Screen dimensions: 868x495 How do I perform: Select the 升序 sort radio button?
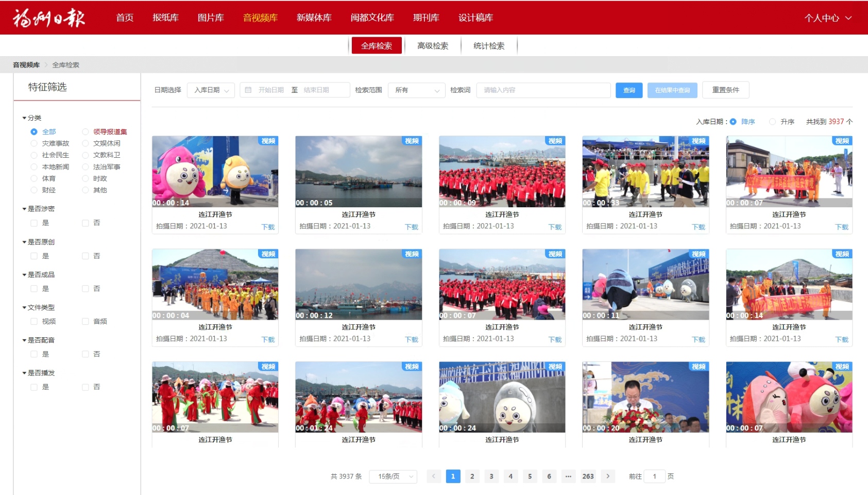click(x=772, y=122)
